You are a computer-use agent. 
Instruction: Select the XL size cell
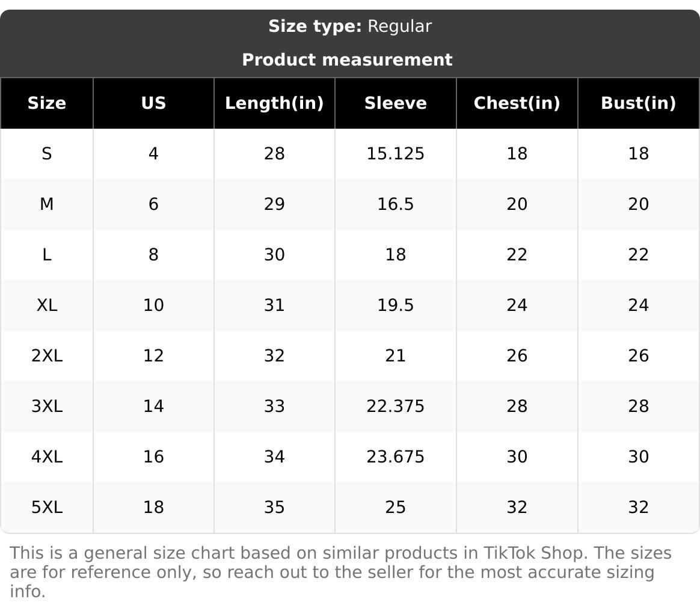pos(46,305)
